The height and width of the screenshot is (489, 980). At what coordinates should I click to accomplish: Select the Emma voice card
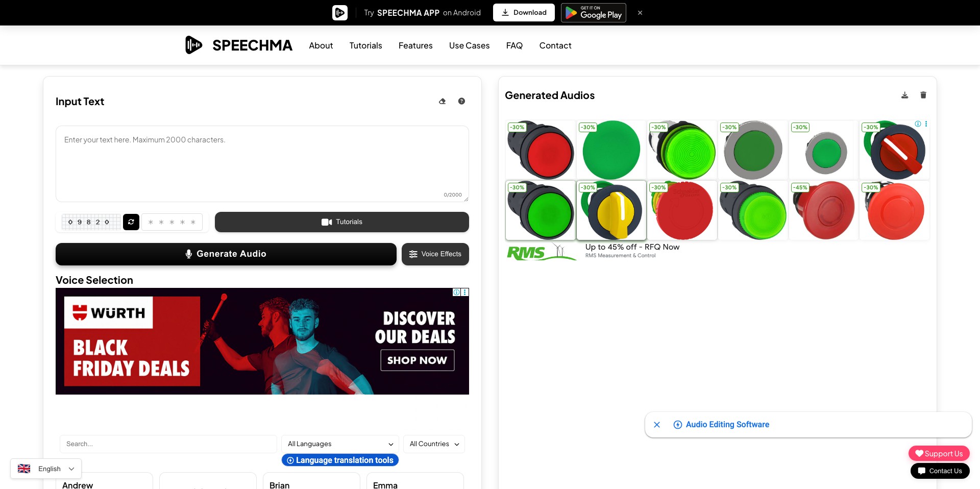point(415,481)
